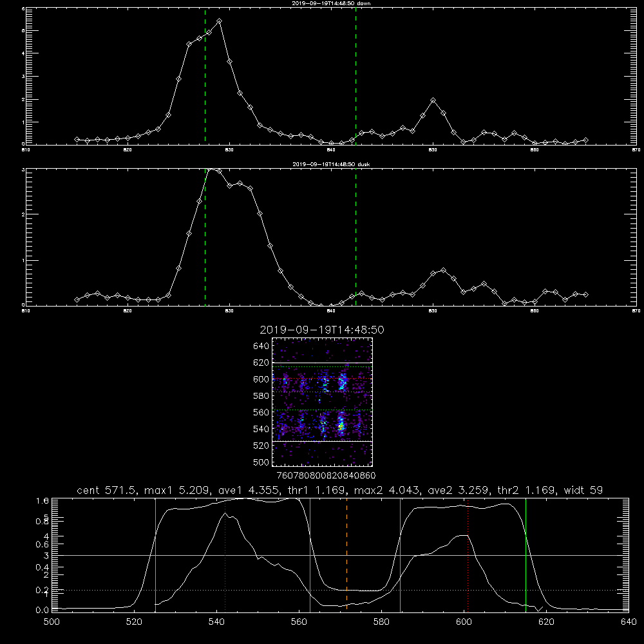Click the solid green line near 562

(x=310, y=554)
